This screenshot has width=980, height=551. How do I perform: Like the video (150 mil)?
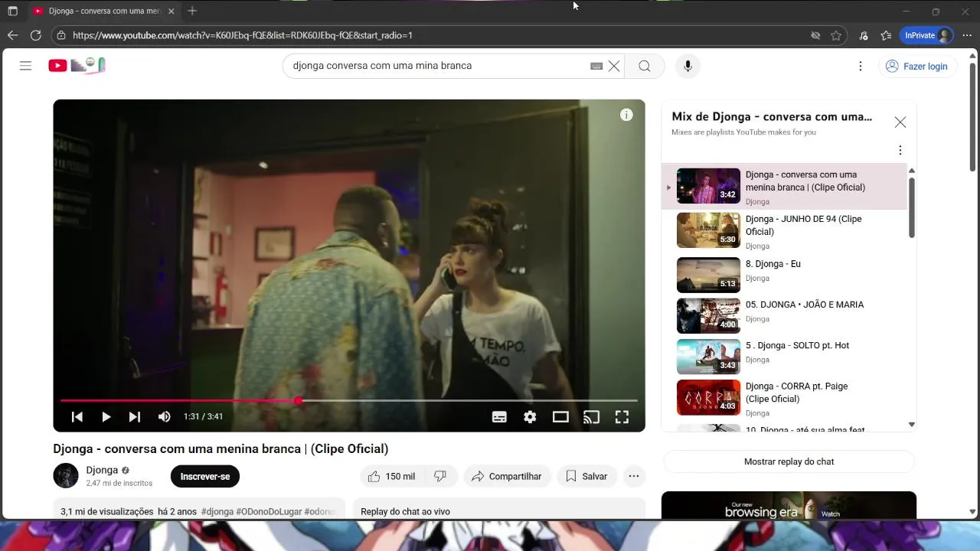coord(391,476)
